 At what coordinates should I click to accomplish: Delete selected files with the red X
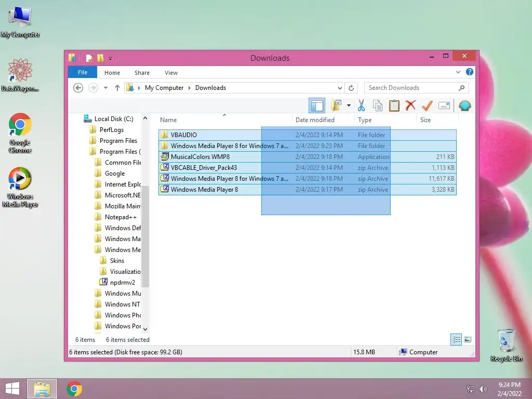tap(410, 105)
